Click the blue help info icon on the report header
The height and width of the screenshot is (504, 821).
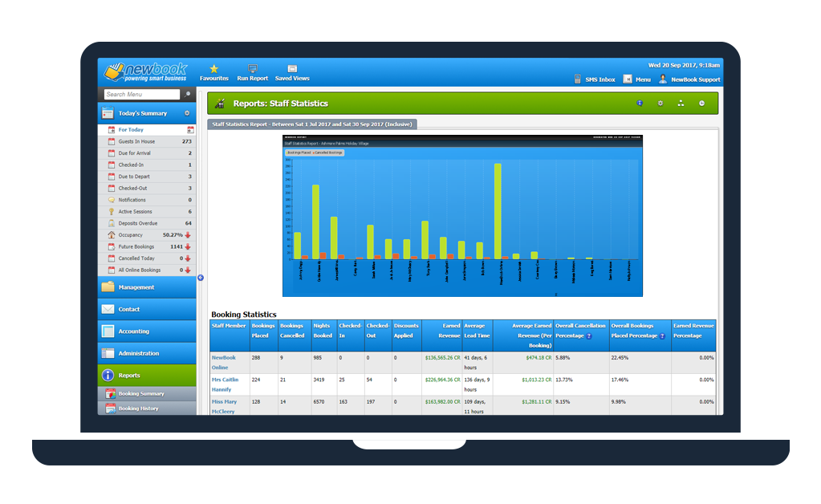pos(640,104)
